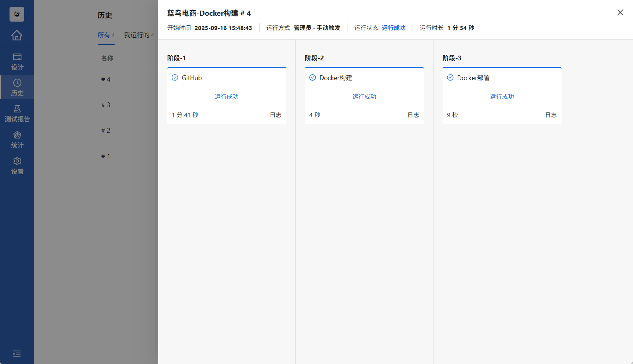Image resolution: width=633 pixels, height=364 pixels.
Task: Click the 运行成功 status link in header
Action: click(394, 27)
